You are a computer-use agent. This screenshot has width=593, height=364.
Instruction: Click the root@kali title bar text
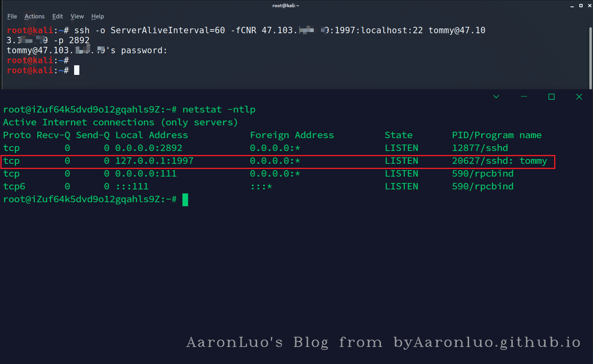pyautogui.click(x=285, y=6)
